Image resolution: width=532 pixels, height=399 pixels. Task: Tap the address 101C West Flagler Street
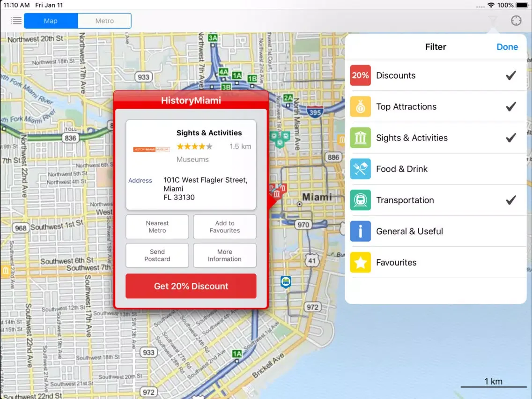coord(205,189)
